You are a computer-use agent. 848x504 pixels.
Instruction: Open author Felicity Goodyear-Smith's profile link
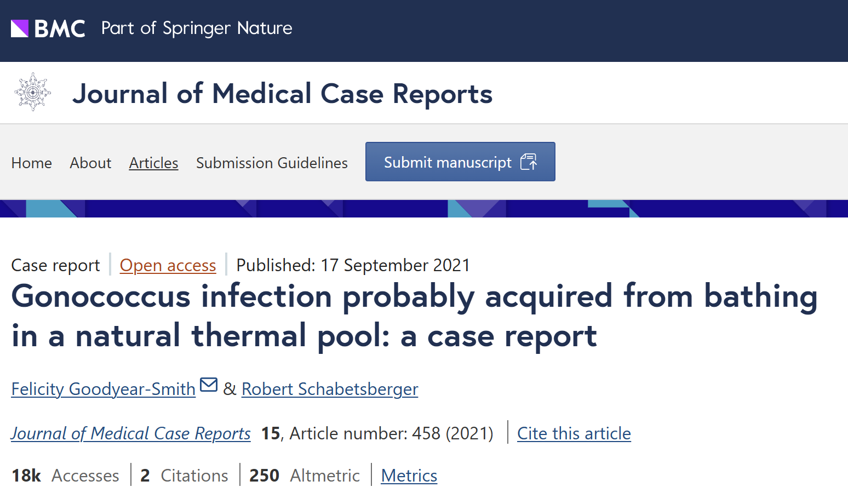[x=104, y=389]
